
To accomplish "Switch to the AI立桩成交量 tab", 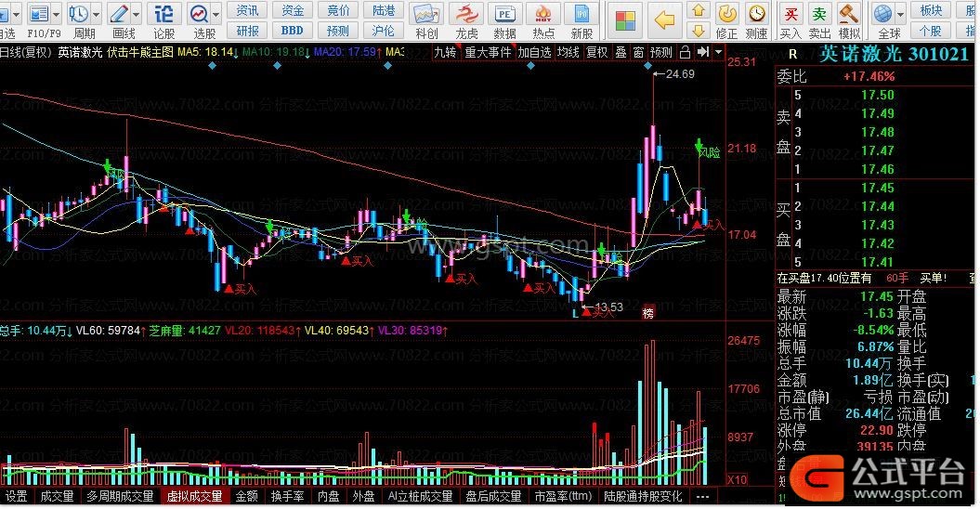I will click(420, 497).
